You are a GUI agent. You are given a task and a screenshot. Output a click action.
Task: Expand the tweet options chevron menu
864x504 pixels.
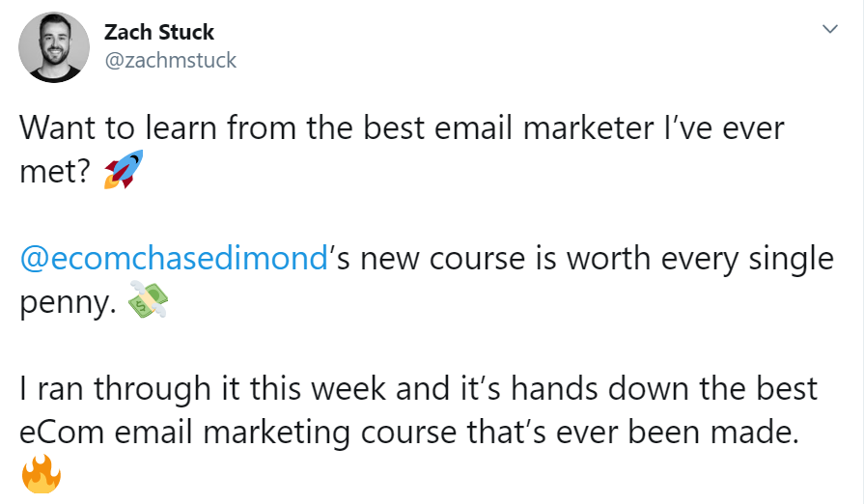tap(828, 31)
